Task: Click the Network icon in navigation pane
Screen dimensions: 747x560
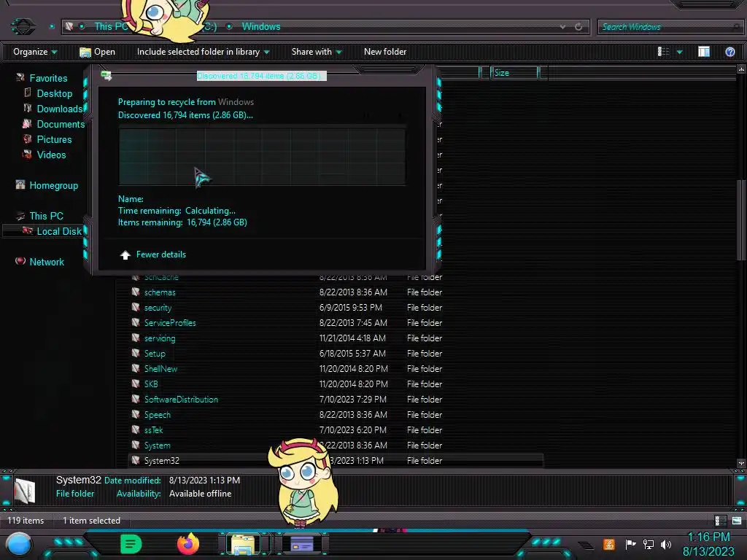Action: pyautogui.click(x=20, y=261)
